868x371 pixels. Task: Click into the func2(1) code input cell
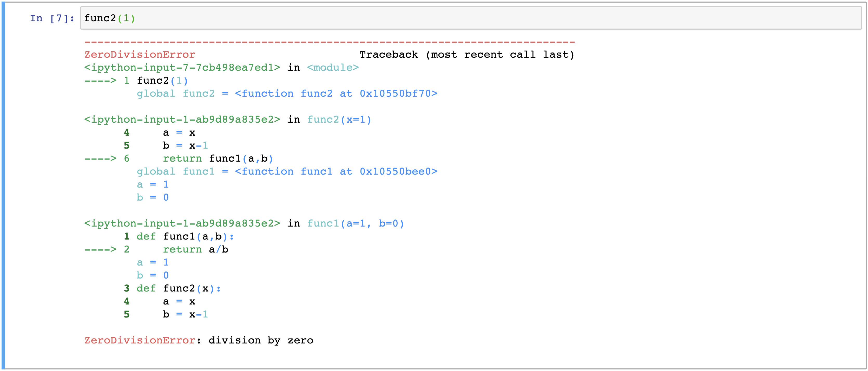tap(471, 18)
